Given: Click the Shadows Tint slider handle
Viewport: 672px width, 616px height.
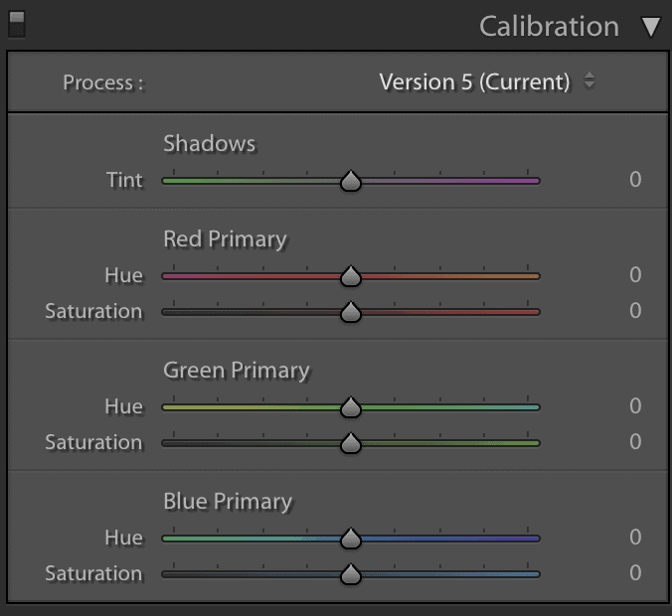Looking at the screenshot, I should click(x=351, y=181).
